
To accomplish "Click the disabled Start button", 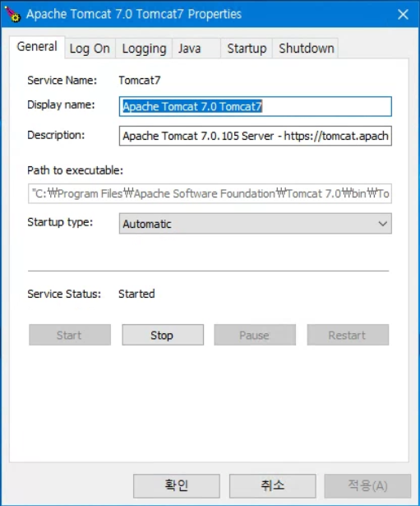I will point(70,335).
